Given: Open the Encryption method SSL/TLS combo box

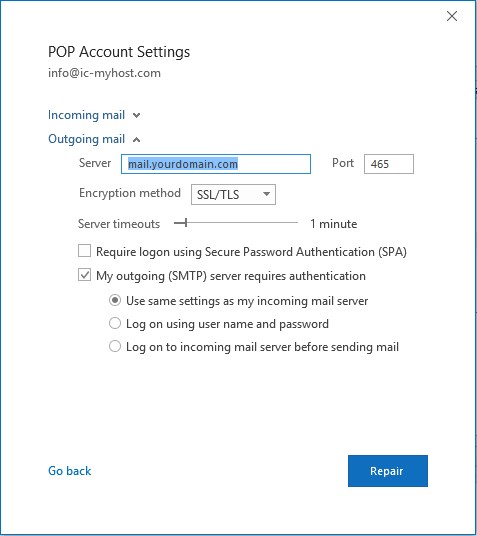Looking at the screenshot, I should tap(233, 195).
